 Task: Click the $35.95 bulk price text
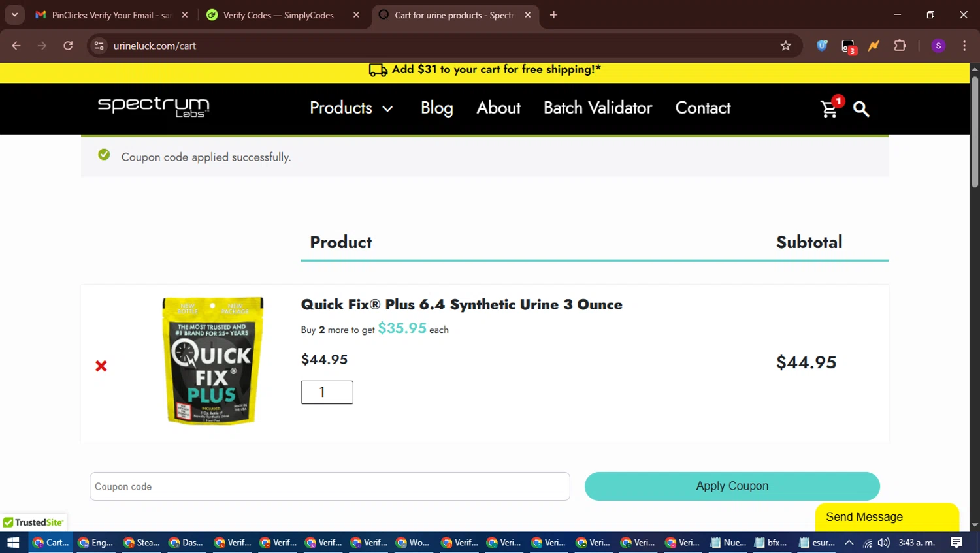click(x=402, y=328)
